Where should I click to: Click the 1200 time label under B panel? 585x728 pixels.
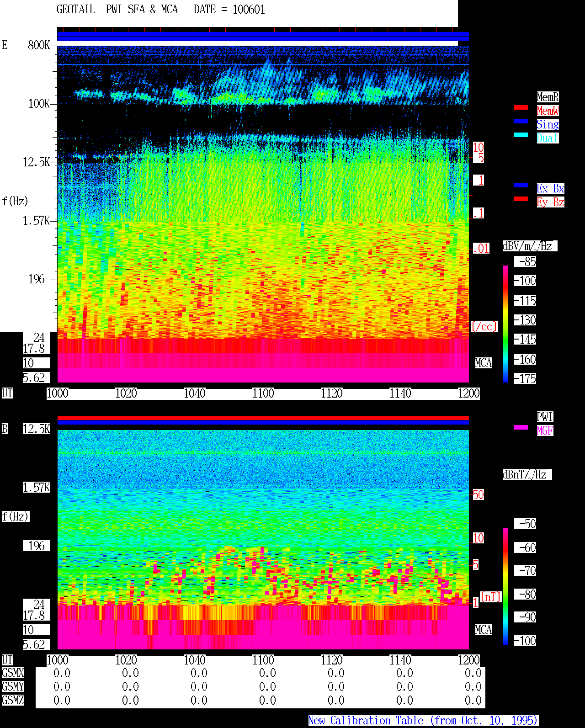[x=469, y=660]
